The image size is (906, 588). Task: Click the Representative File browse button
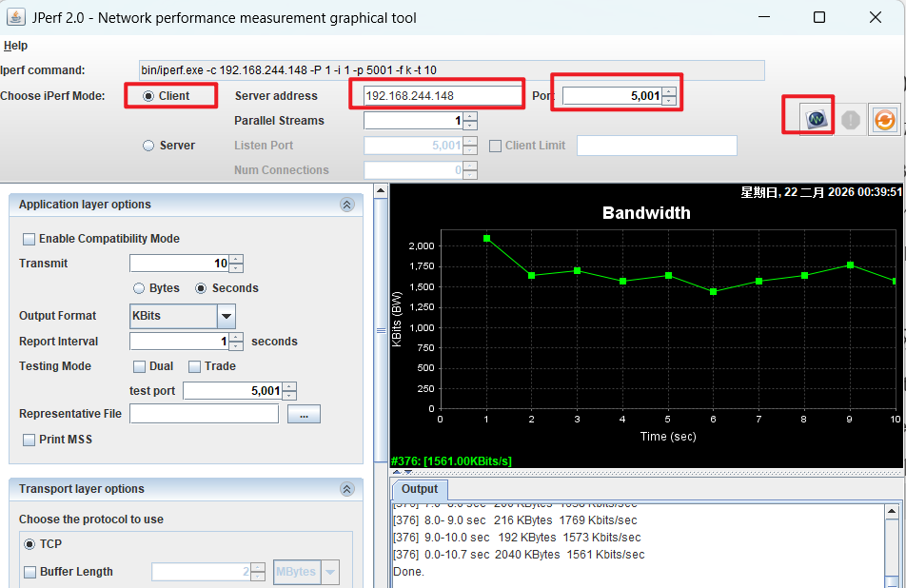[304, 414]
